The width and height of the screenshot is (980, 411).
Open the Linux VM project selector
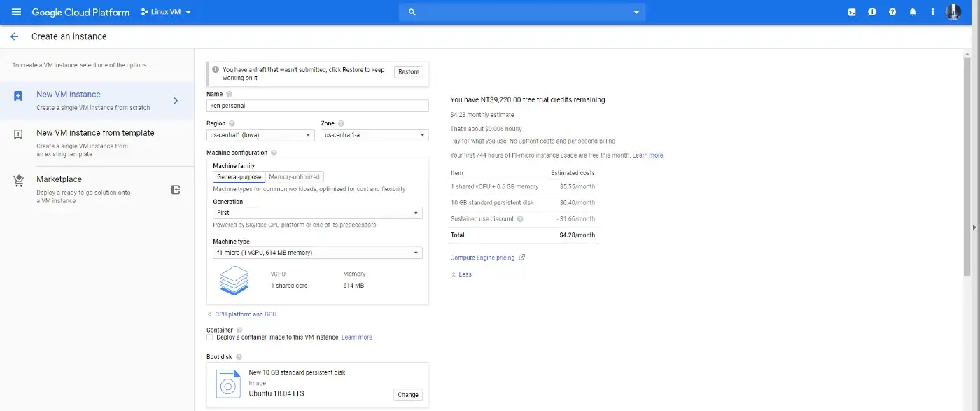point(166,12)
